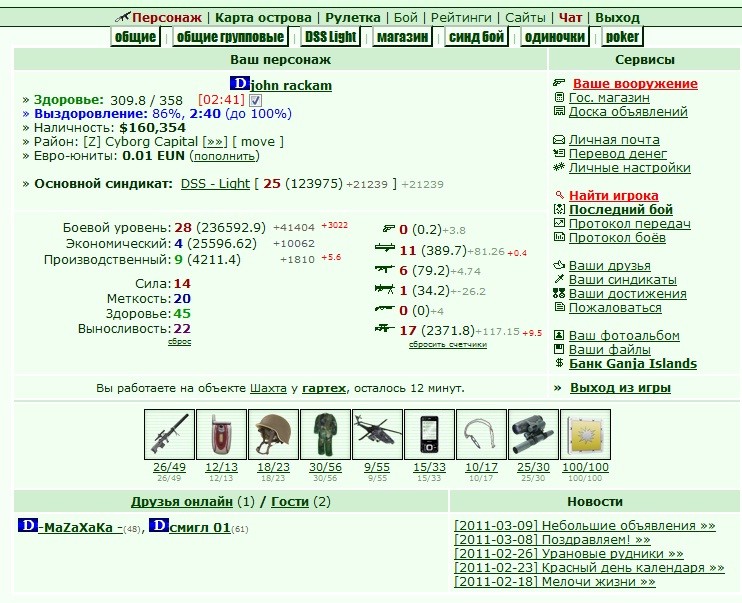Open news item Урановые рудники
This screenshot has height=603, width=742.
point(568,554)
